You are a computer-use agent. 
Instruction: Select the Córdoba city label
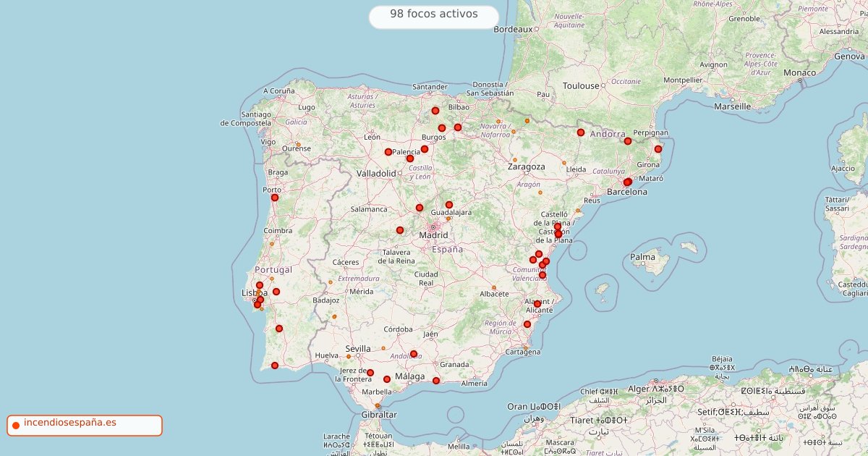click(x=398, y=329)
